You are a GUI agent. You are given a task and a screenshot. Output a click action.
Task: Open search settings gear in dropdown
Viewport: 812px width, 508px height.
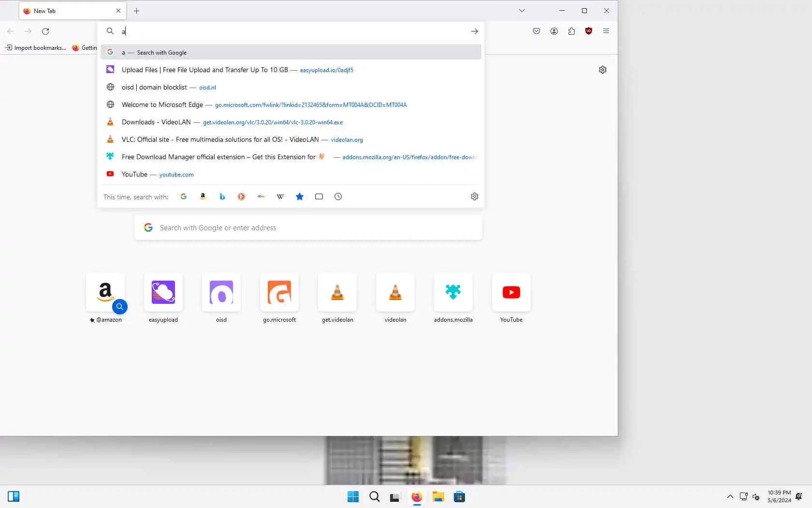pos(475,196)
